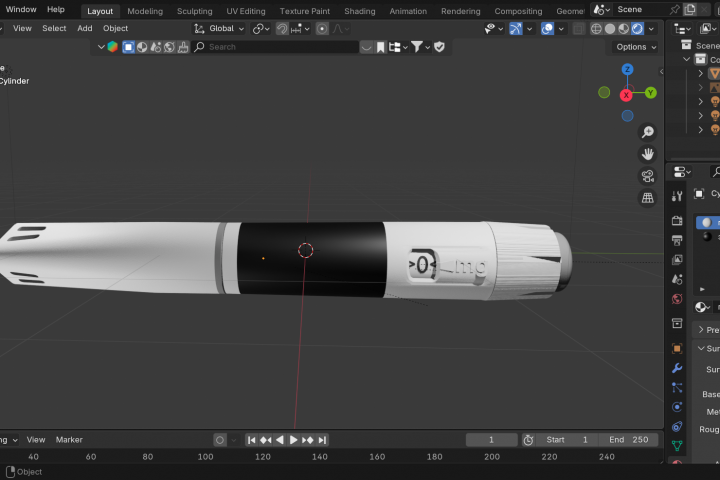Screen dimensions: 720x480
Task: Activate the pan view hand icon
Action: [647, 154]
